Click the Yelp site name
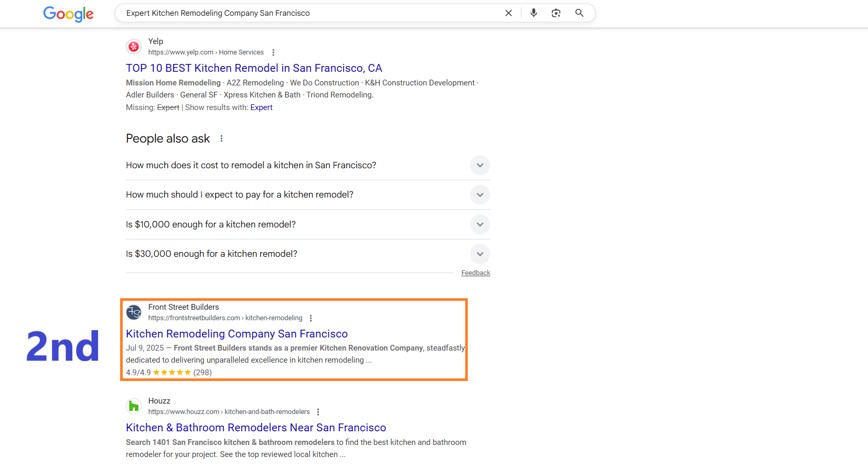This screenshot has height=468, width=868. [x=156, y=41]
